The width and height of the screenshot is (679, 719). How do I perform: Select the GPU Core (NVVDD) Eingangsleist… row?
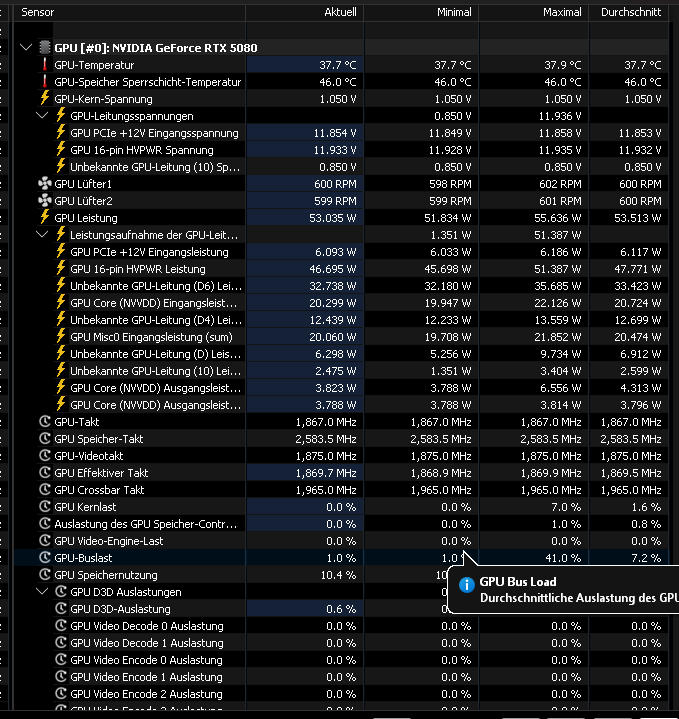pos(341,303)
